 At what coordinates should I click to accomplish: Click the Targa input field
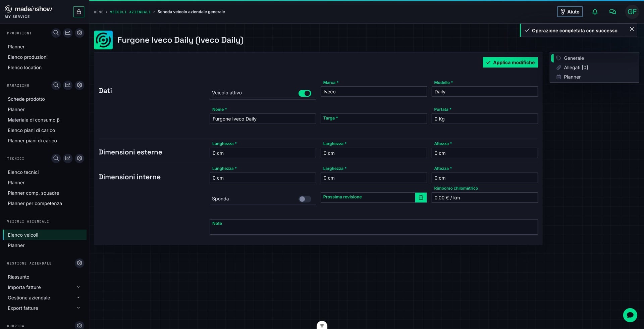point(374,119)
